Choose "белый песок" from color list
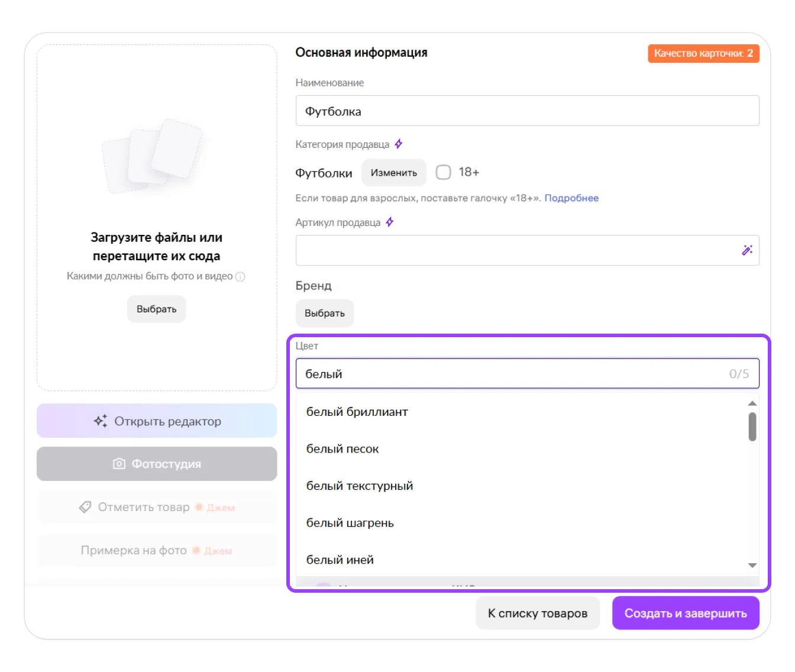Viewport: 795px width, 672px height. [342, 449]
